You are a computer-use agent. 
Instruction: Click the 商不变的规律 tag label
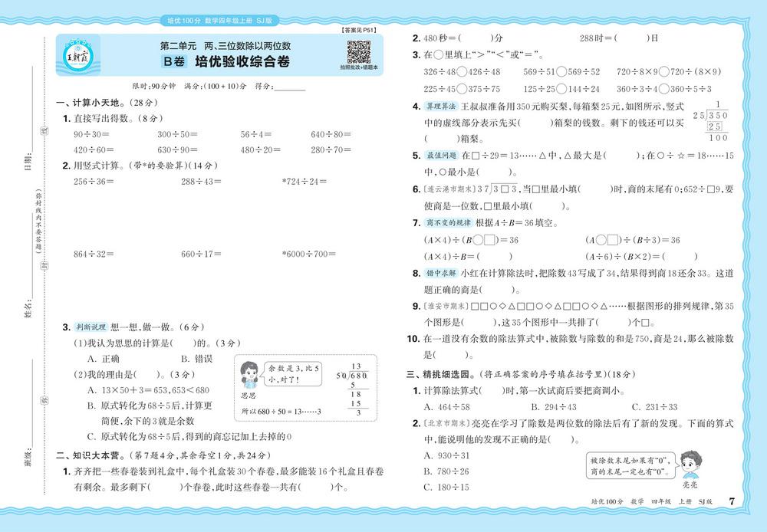[x=448, y=222]
